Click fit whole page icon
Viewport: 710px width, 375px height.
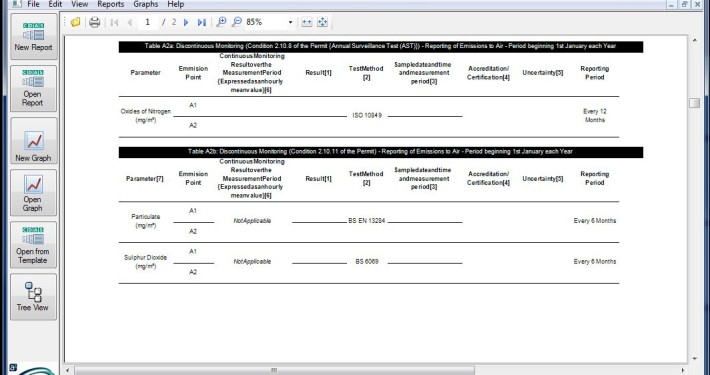click(322, 22)
